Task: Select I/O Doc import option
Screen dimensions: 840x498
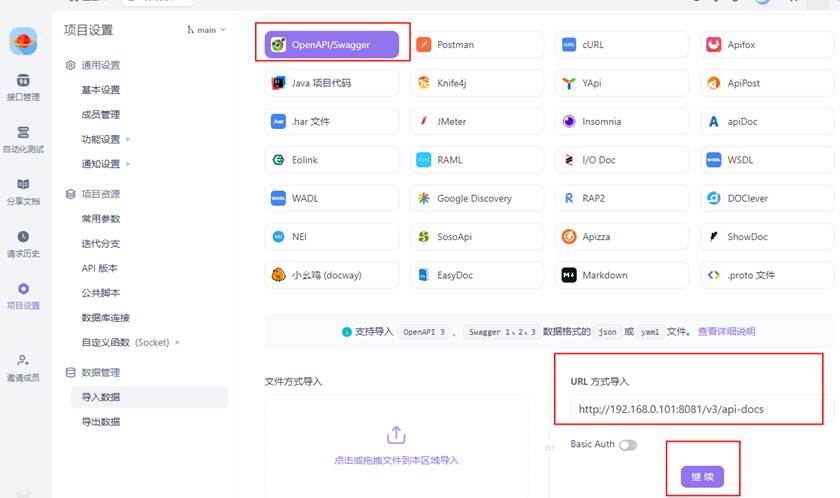Action: coord(622,160)
